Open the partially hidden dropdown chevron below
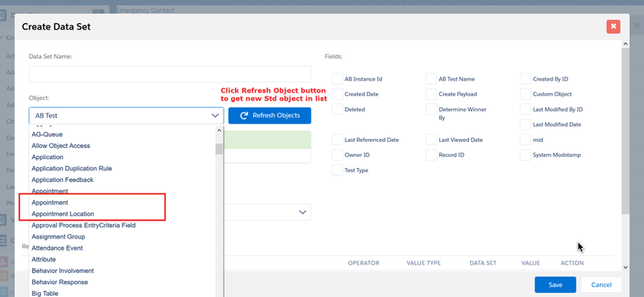Screen dimensions: 644x297 [x=302, y=212]
